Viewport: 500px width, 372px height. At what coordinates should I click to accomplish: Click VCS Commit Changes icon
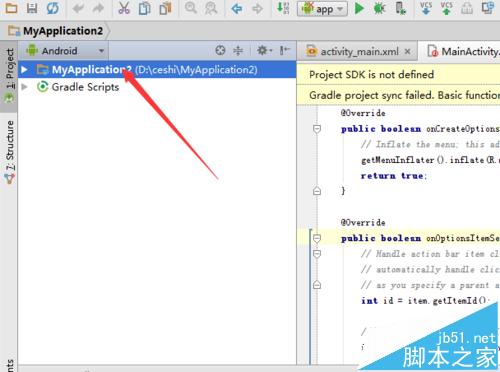coord(447,8)
